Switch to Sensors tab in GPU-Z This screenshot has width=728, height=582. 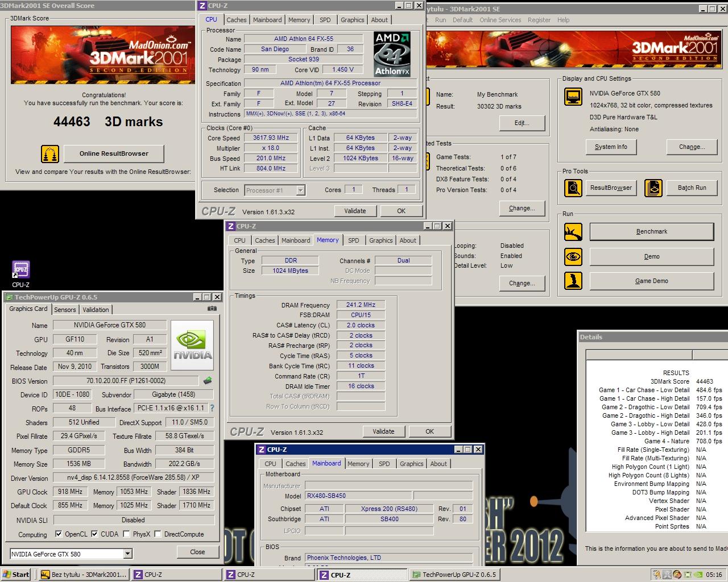click(x=65, y=310)
